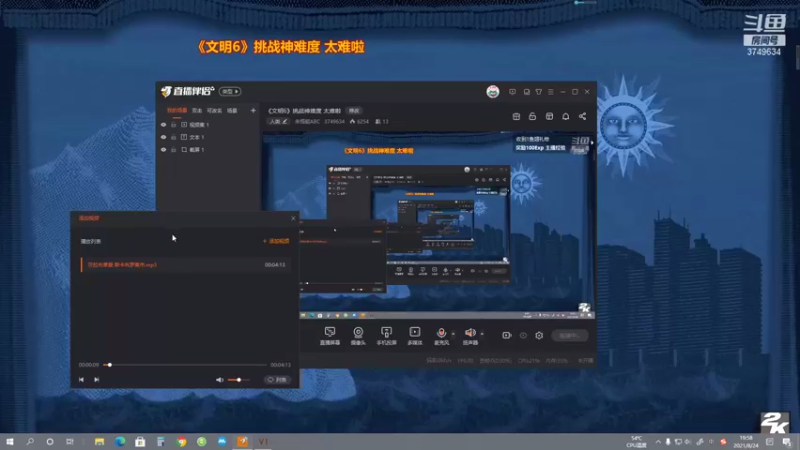The image size is (800, 450).
Task: Click the shirt skin icon in the title bar
Action: (x=539, y=92)
